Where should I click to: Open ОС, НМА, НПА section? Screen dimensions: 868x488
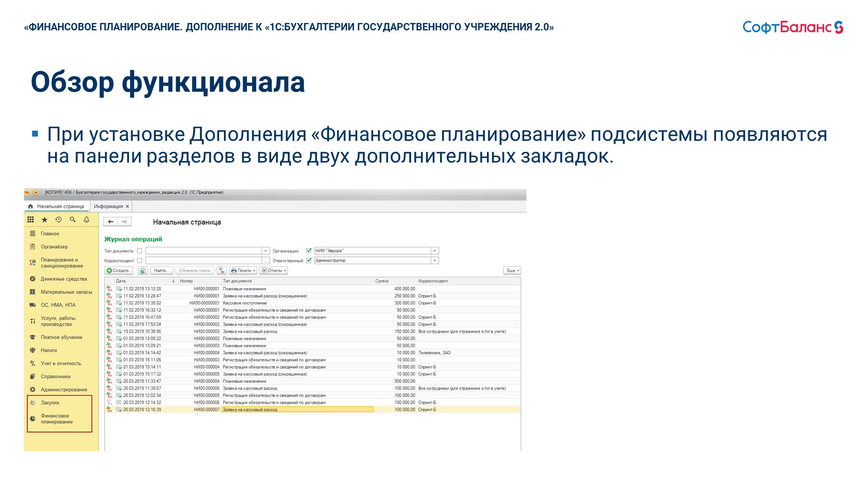click(x=58, y=305)
